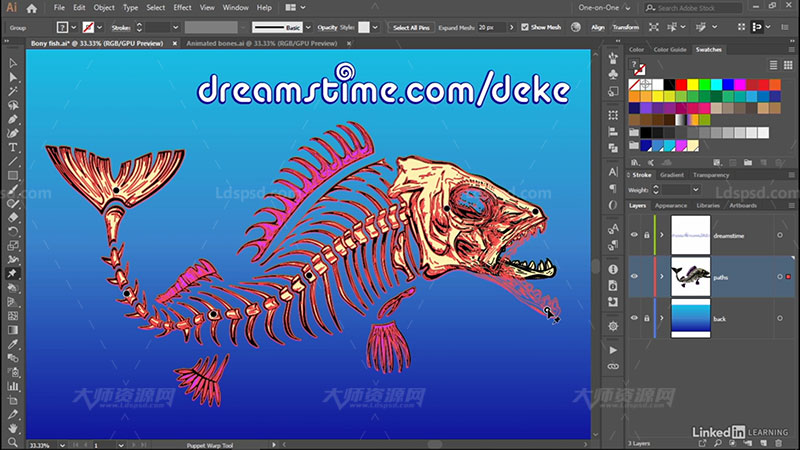Click the Transform link

[626, 28]
